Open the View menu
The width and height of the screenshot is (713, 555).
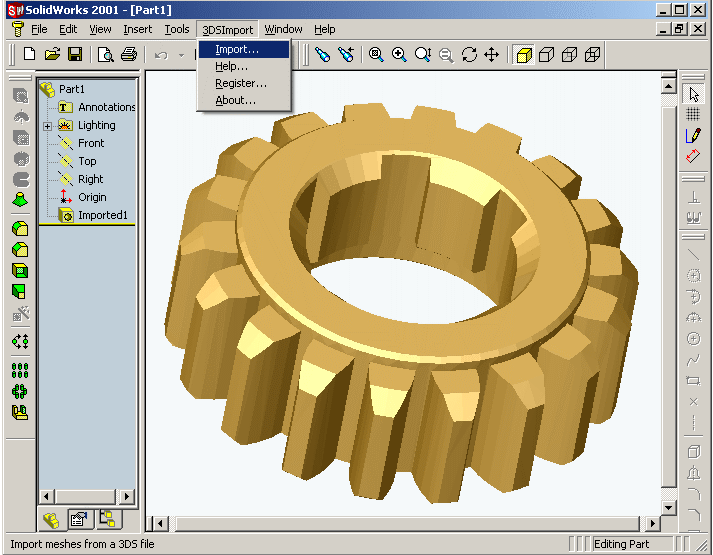click(100, 29)
